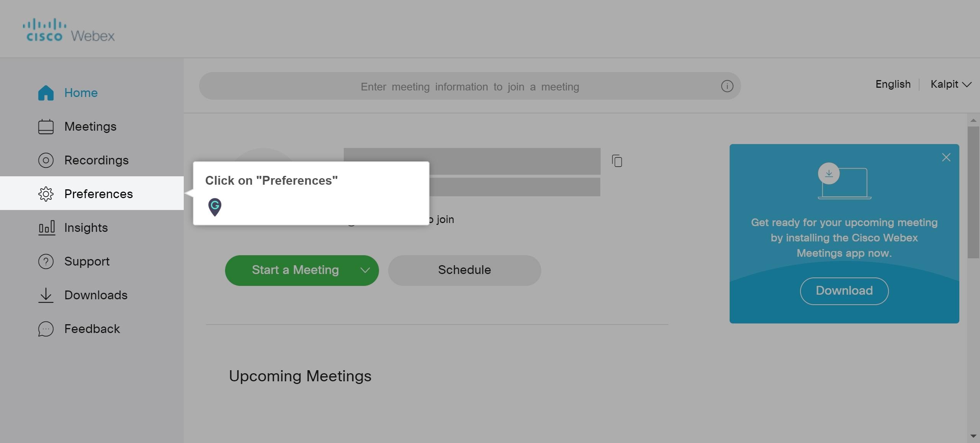Download the Cisco Webex Meetings app
This screenshot has height=443, width=980.
pos(844,290)
